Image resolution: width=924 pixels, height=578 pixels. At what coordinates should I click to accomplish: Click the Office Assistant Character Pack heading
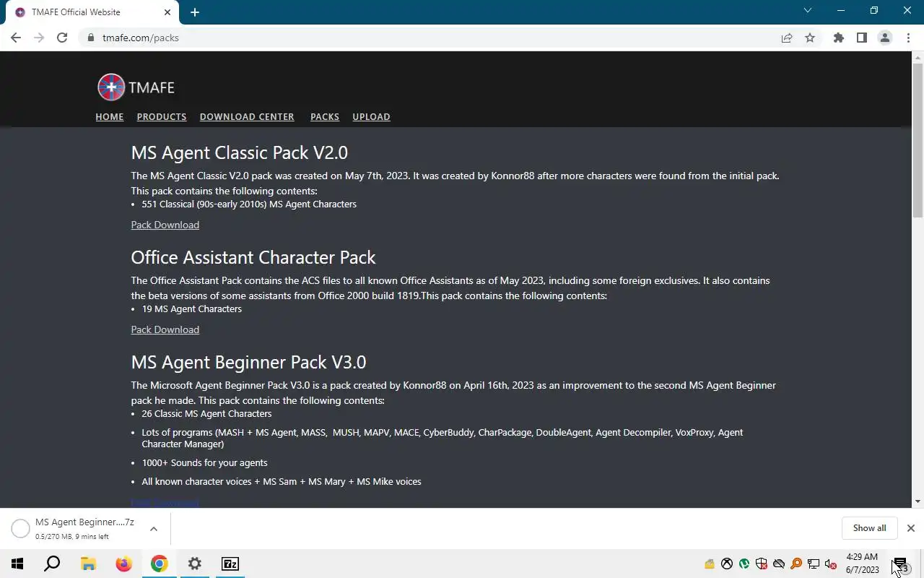point(253,257)
